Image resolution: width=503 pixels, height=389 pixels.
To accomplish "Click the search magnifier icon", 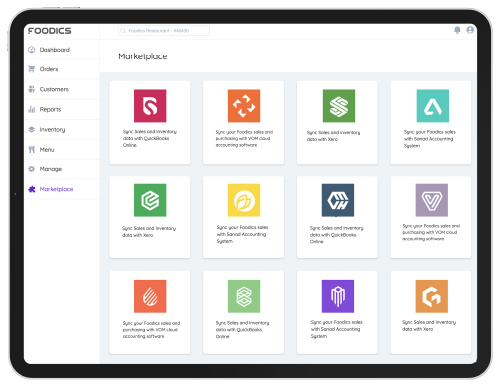I will tap(123, 31).
